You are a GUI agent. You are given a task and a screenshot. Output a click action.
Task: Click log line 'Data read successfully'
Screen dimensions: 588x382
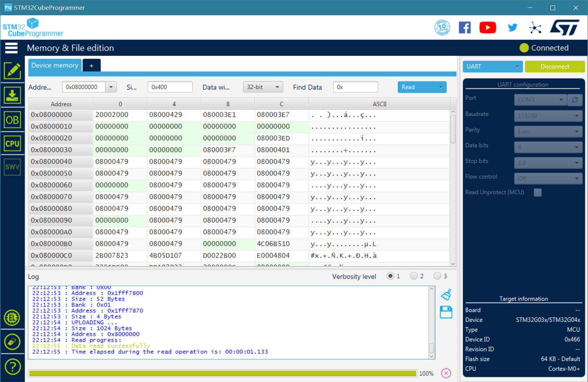click(111, 346)
